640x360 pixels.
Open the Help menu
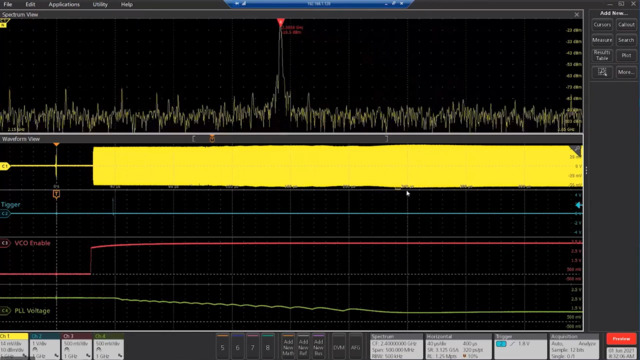click(127, 4)
